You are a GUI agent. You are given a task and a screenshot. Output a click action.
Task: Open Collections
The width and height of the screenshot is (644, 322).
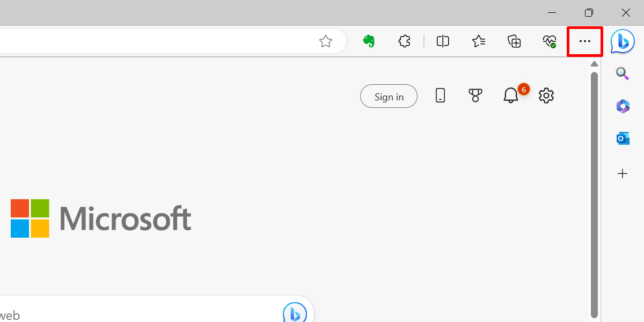(x=514, y=41)
